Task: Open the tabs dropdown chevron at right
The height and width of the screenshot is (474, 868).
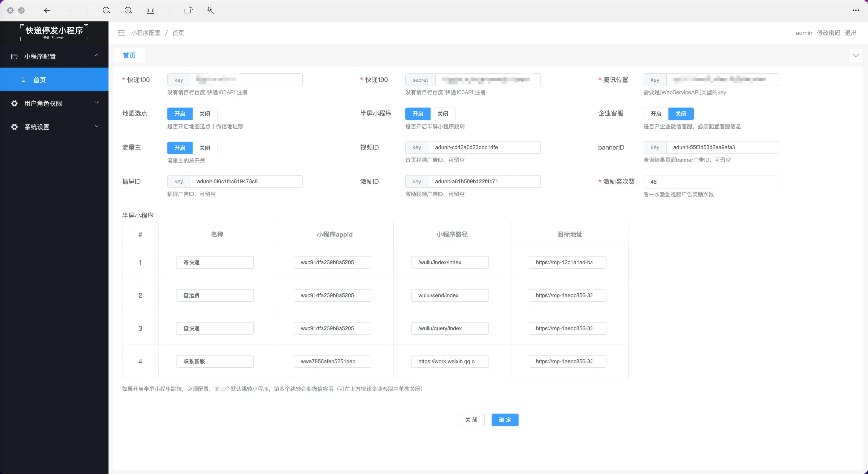Action: point(855,55)
